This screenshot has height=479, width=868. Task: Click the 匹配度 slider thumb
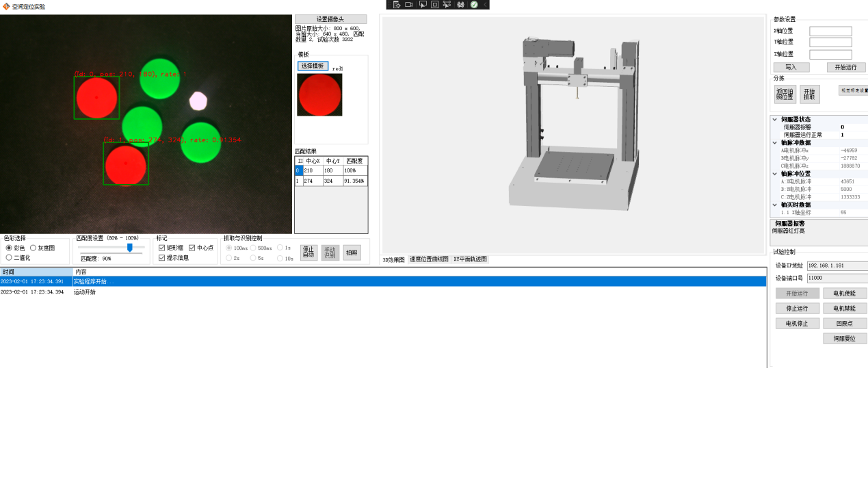[130, 248]
